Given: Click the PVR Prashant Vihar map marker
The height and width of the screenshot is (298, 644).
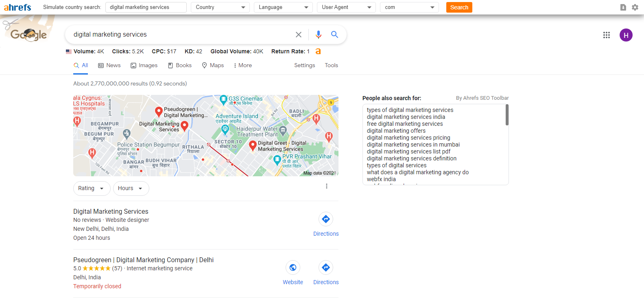Looking at the screenshot, I should (277, 160).
